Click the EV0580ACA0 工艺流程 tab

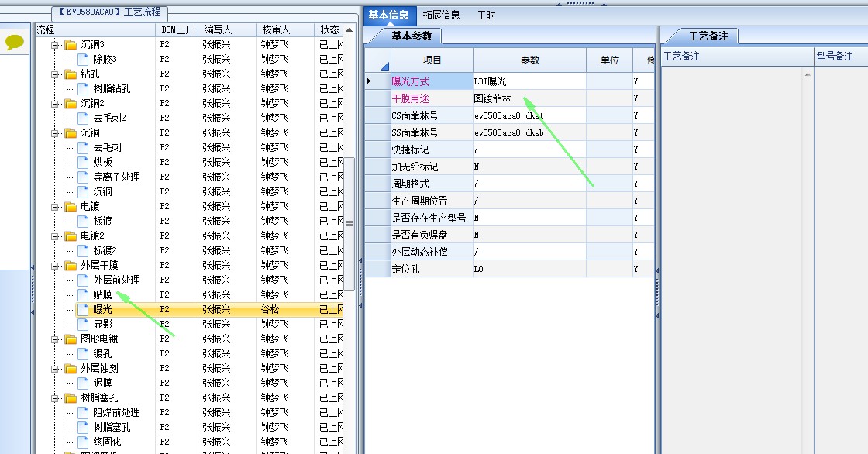click(x=109, y=12)
